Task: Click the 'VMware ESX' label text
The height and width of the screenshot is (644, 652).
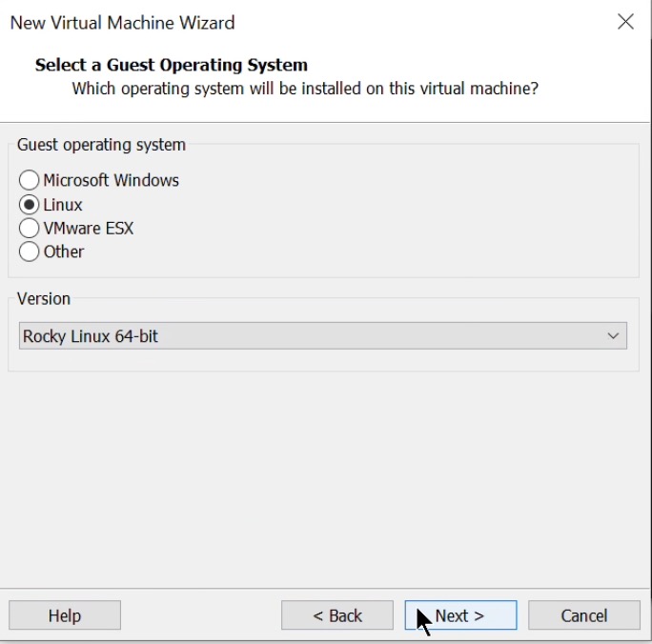Action: pyautogui.click(x=89, y=229)
